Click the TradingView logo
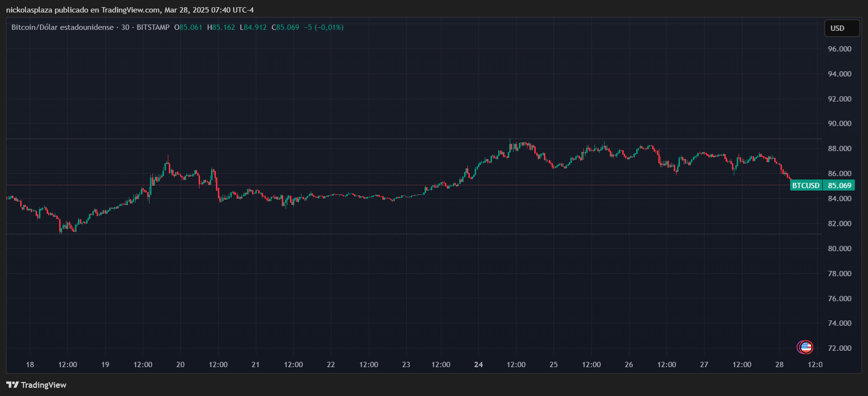Image resolution: width=868 pixels, height=396 pixels. pos(37,385)
